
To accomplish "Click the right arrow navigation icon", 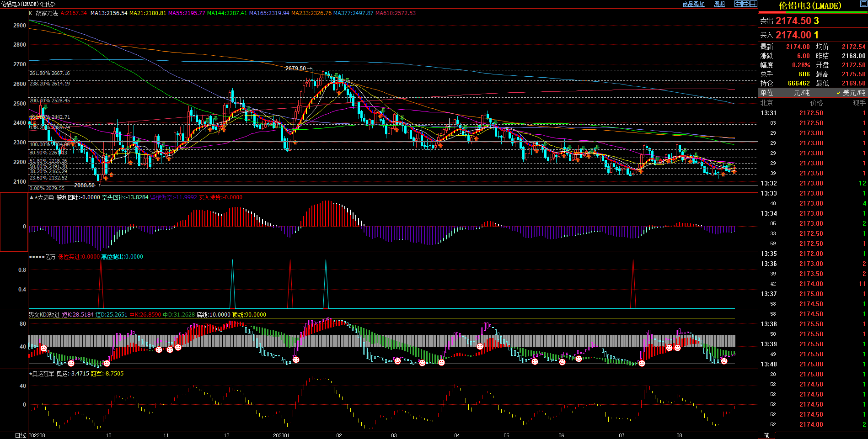I will tap(745, 4).
